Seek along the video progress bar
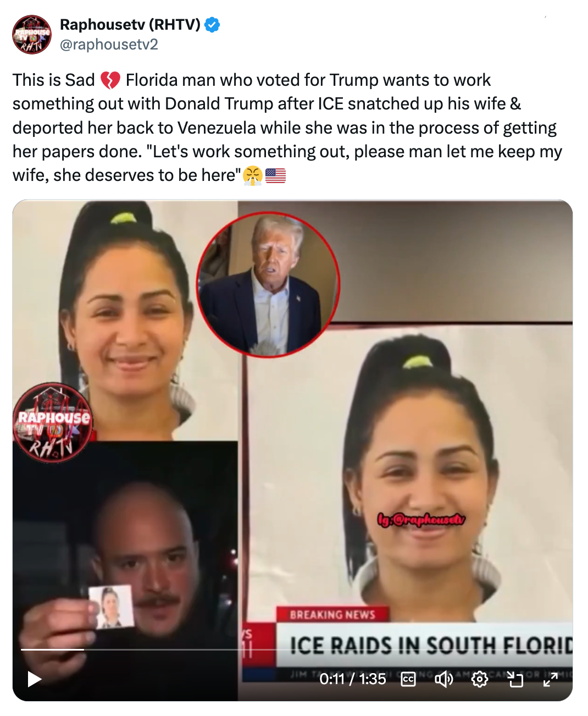The width and height of the screenshot is (588, 716). point(292,649)
